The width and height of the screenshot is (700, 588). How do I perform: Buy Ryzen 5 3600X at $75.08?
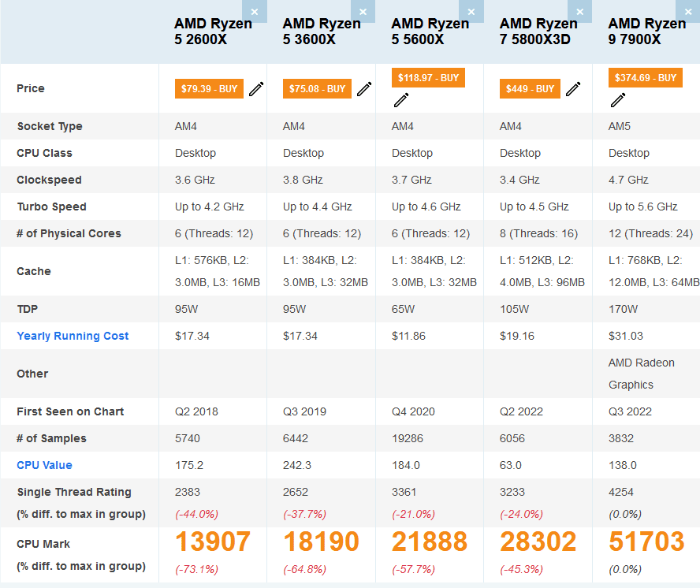click(317, 89)
